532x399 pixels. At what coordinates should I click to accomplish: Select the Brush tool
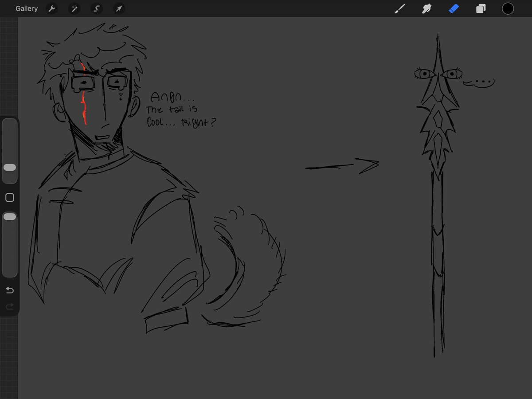click(x=400, y=8)
